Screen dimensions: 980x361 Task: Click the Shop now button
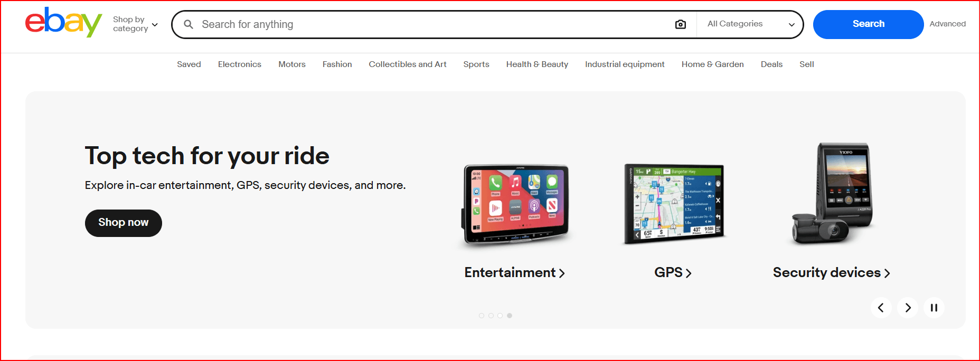point(124,223)
